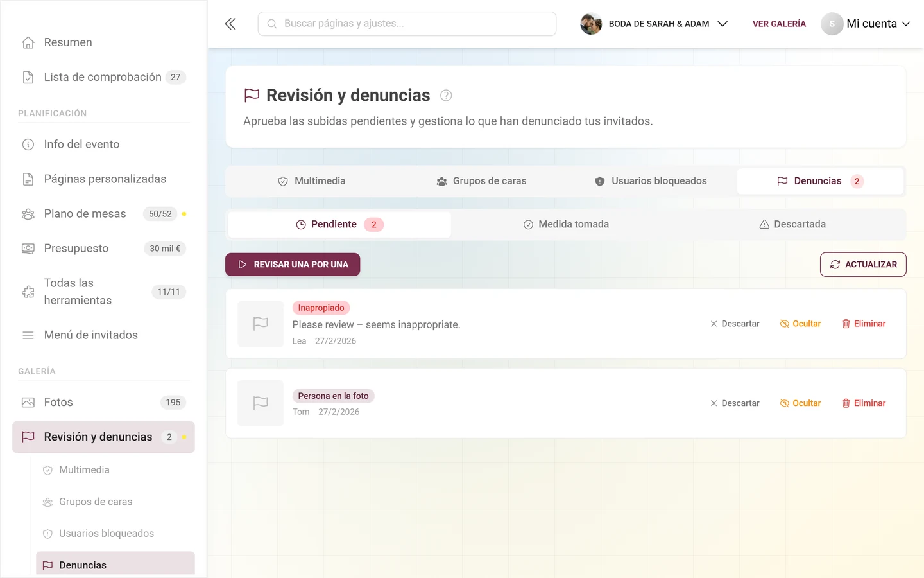Screen dimensions: 924x578
Task: Click the flag thumbnail of Tom's report
Action: [261, 403]
